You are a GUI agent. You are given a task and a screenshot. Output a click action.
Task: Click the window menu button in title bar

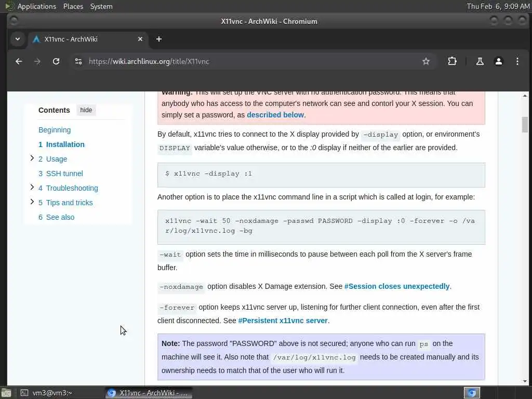click(x=14, y=21)
